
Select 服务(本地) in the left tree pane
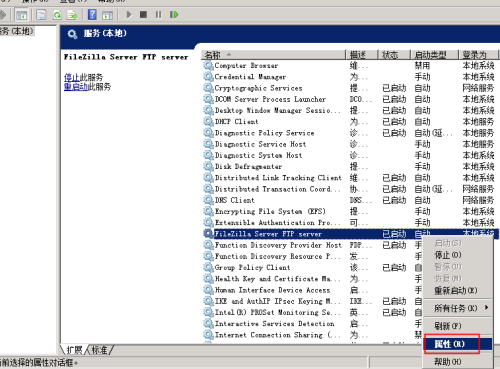pos(17,31)
